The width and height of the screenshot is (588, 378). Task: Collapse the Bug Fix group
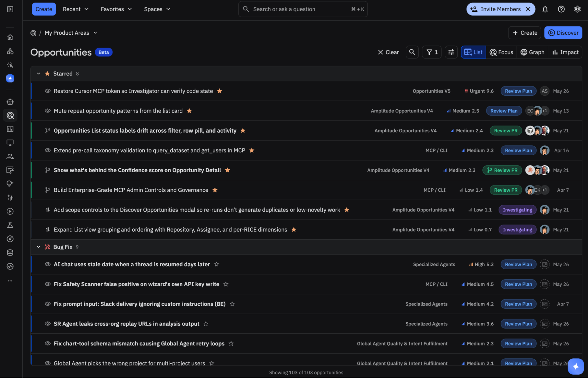coord(39,247)
